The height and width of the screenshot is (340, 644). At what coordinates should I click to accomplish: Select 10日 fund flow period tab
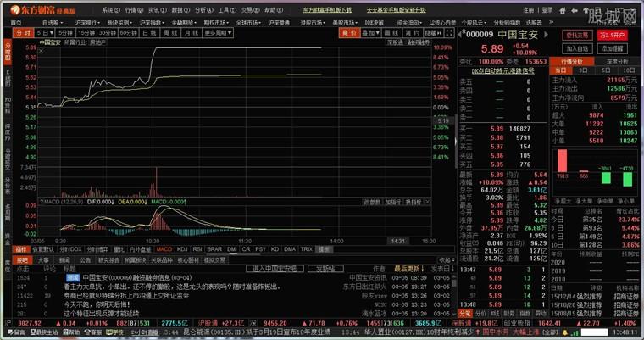coord(629,70)
